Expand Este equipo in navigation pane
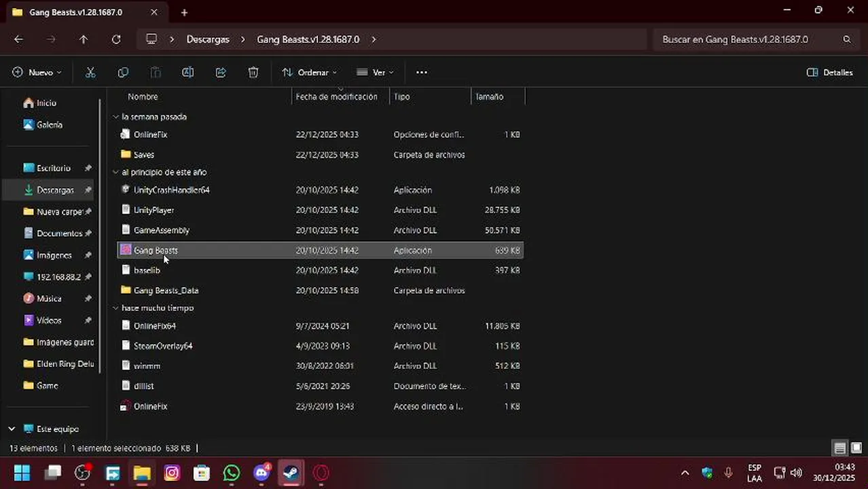This screenshot has width=868, height=489. click(x=12, y=429)
